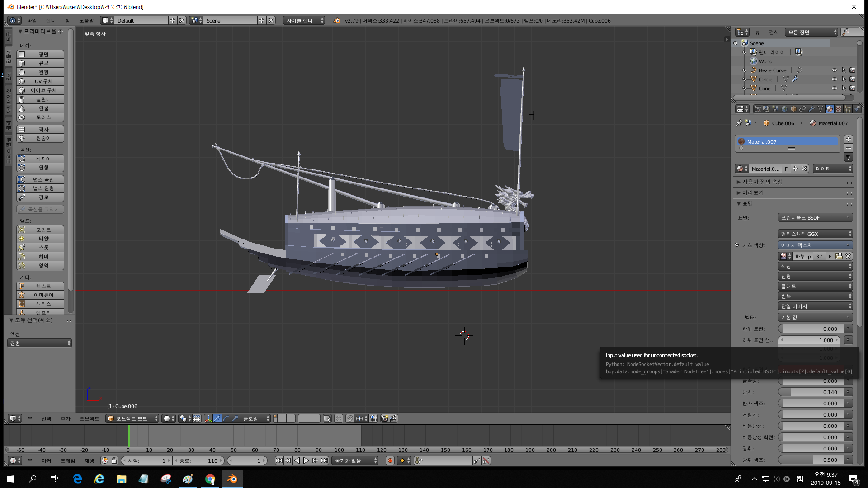Open the Texture properties tab checkerboard icon
This screenshot has width=868, height=488.
pos(839,109)
